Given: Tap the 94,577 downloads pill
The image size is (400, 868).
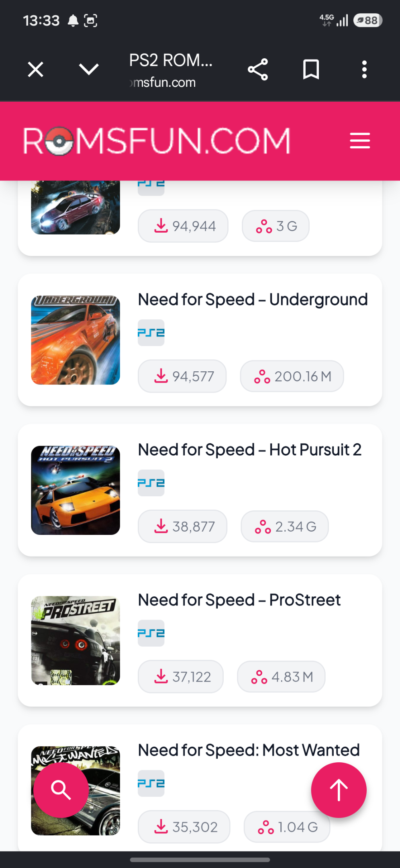Looking at the screenshot, I should (x=182, y=376).
